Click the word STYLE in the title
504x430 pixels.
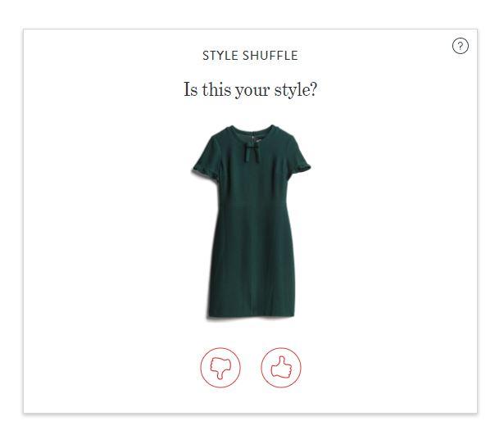[x=220, y=56]
